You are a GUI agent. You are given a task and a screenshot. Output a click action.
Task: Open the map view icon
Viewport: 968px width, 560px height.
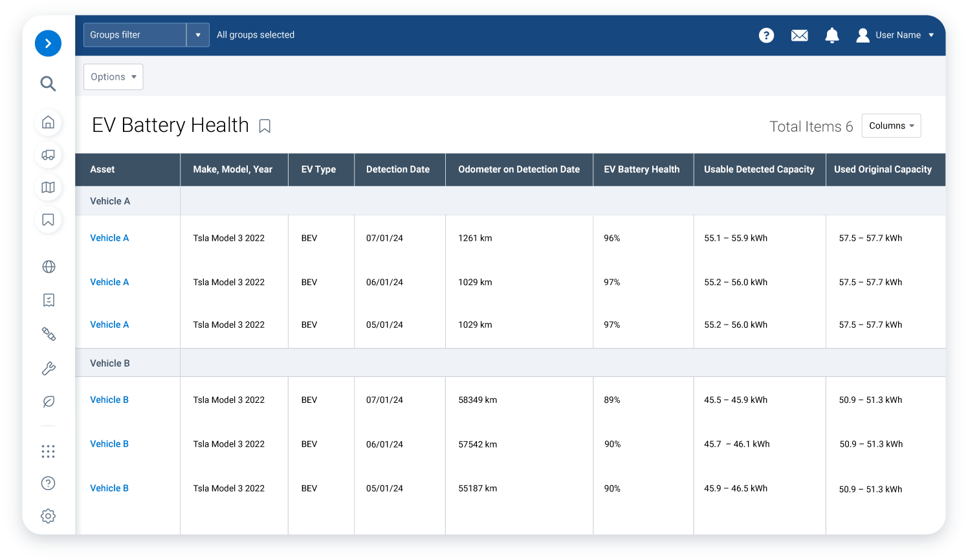[48, 188]
